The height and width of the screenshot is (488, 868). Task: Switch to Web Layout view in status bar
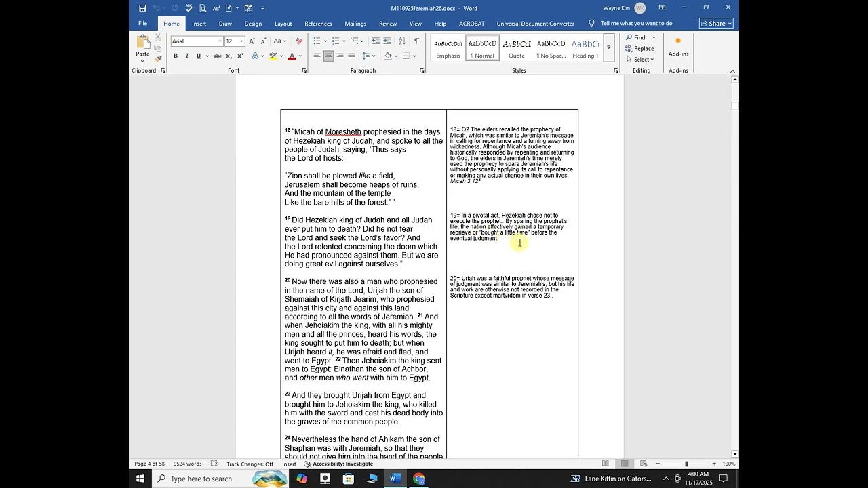[x=643, y=464]
